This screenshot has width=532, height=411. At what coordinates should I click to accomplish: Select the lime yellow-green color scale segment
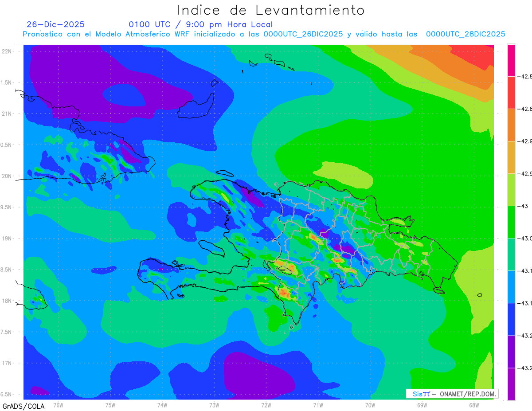click(511, 189)
